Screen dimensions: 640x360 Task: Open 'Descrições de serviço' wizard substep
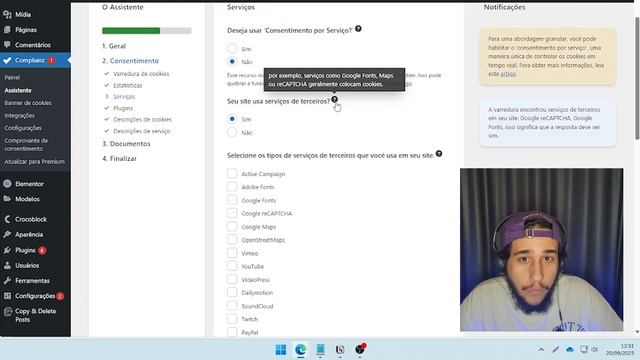142,131
